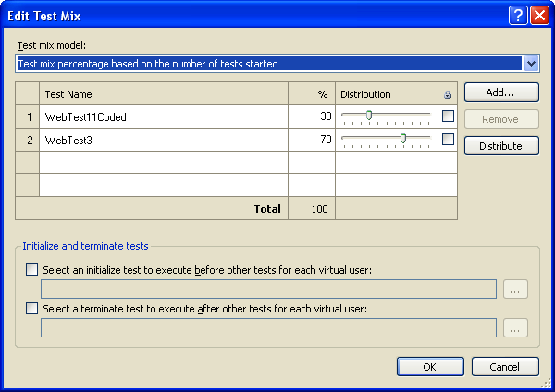Lock the WebTest3 percentage checkbox

pos(448,139)
